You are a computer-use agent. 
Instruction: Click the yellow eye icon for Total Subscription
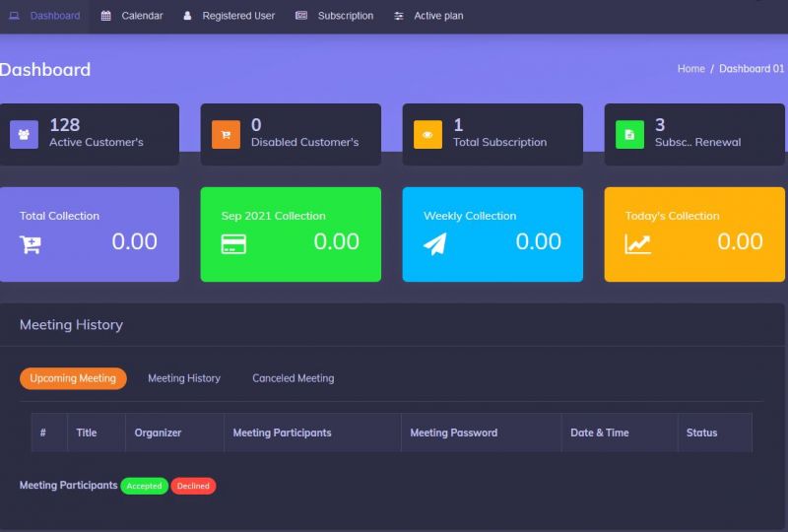click(427, 134)
